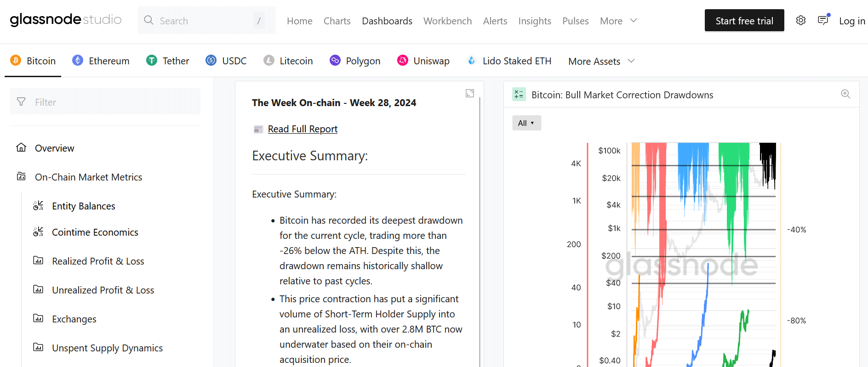Viewport: 868px width, 367px height.
Task: Click the Unrealized Profit & Loss icon
Action: coord(38,289)
